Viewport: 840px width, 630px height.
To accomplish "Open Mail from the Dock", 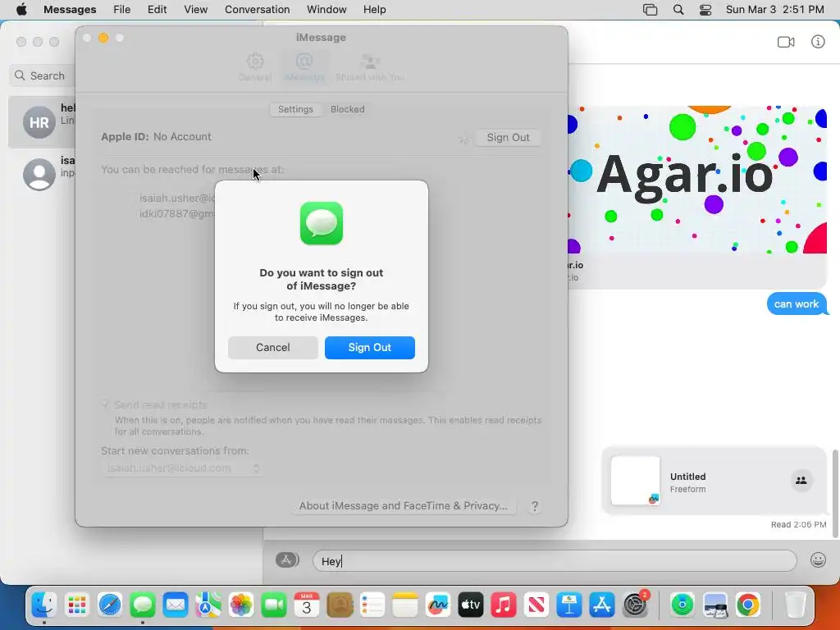I will click(176, 605).
